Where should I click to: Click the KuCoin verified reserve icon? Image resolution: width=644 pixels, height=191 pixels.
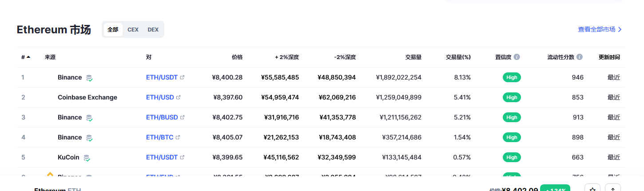coord(87,158)
